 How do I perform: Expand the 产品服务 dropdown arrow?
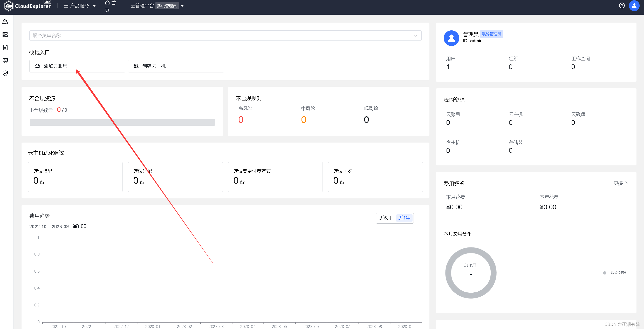tap(94, 6)
